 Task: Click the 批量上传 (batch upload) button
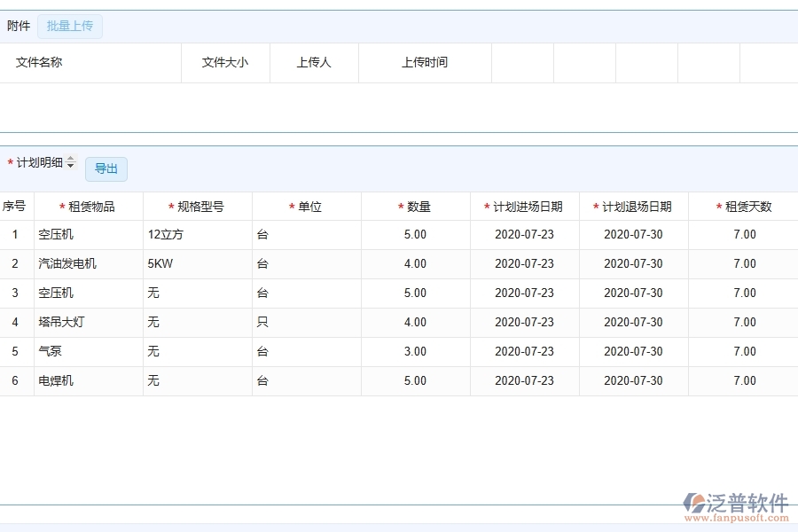(70, 26)
